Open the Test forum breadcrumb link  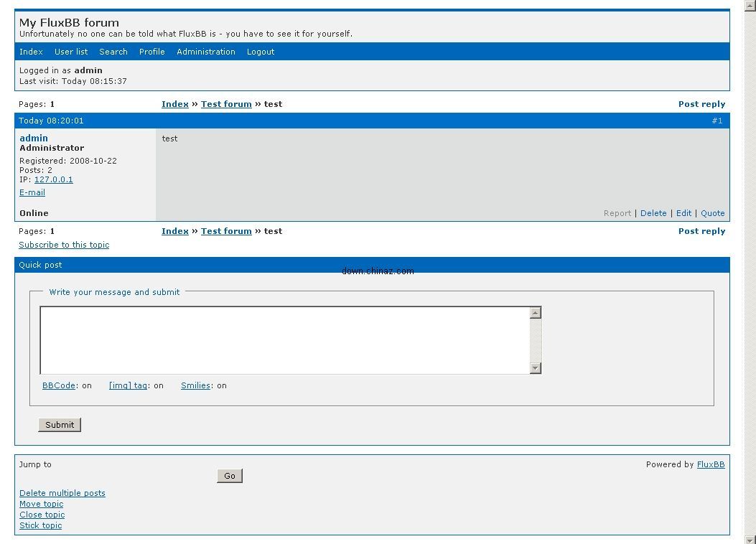226,104
